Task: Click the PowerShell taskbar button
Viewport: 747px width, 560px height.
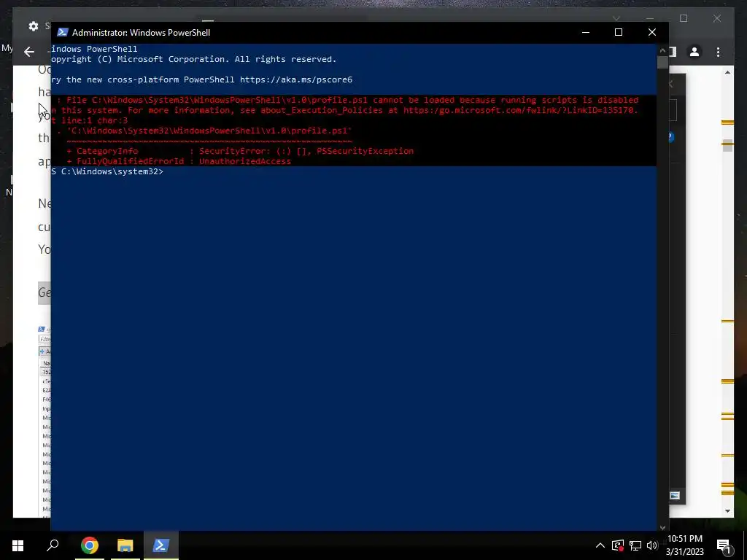Action: coord(161,545)
